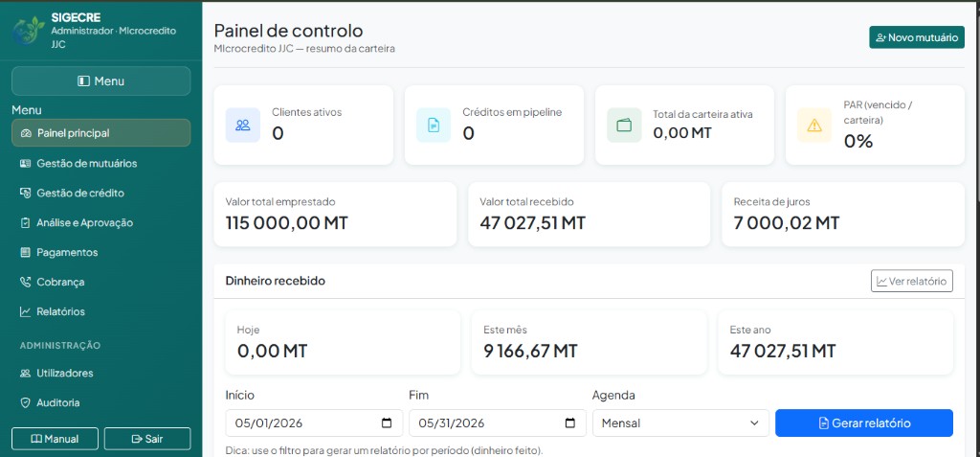Click the Créditos em pipeline document icon
This screenshot has width=980, height=457.
(x=434, y=126)
